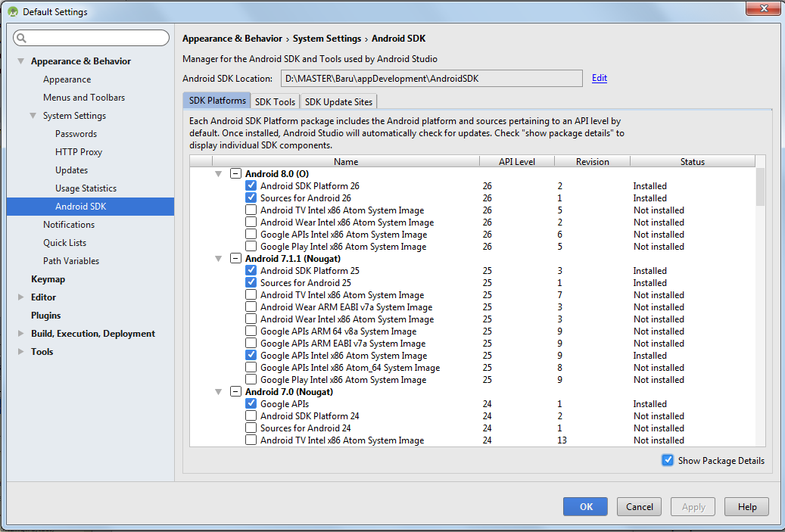The height and width of the screenshot is (532, 785).
Task: Switch to the SDK Tools tab
Action: [x=275, y=101]
